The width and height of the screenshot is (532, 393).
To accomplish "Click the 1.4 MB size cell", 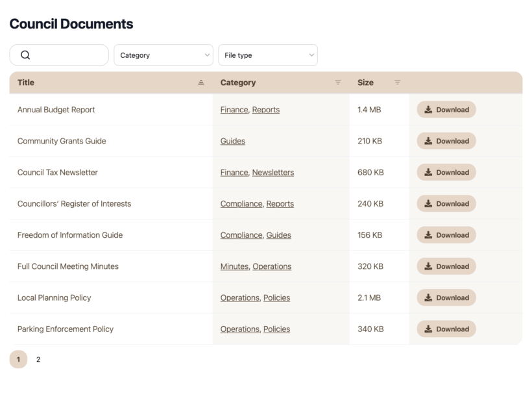I will [369, 110].
